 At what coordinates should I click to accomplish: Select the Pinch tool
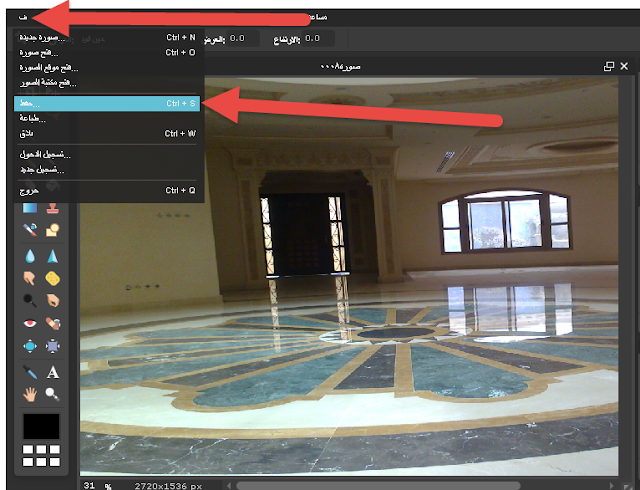pyautogui.click(x=53, y=346)
